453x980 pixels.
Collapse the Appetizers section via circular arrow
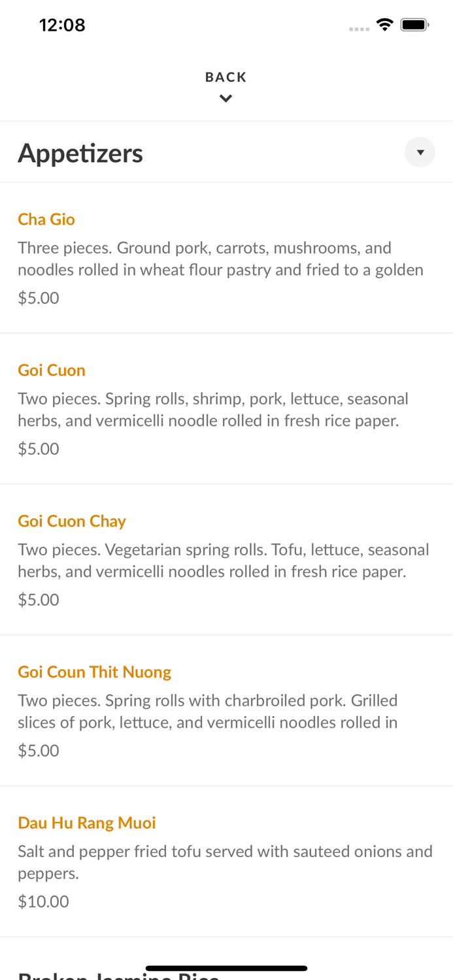click(420, 152)
